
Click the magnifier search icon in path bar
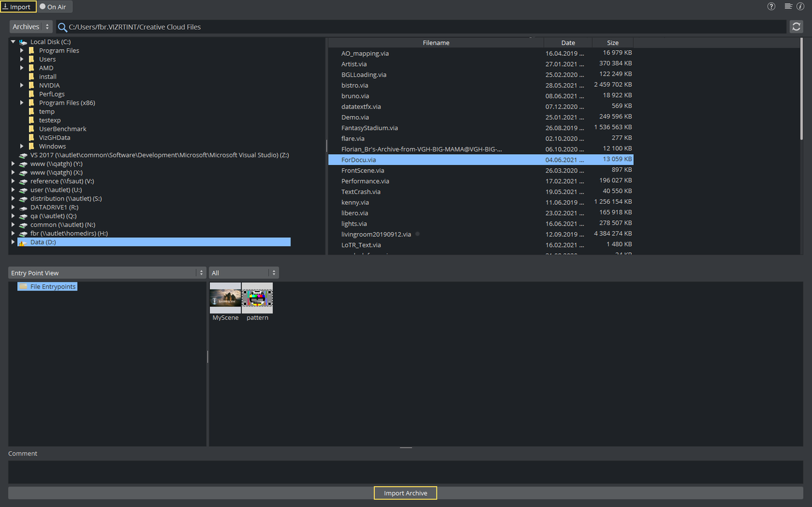click(x=62, y=27)
